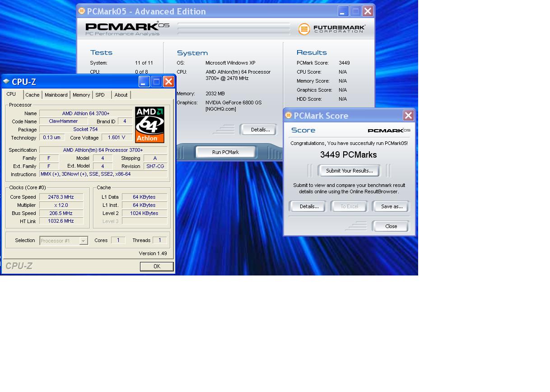Click Save as button in score dialog
This screenshot has width=550, height=392.
click(392, 206)
